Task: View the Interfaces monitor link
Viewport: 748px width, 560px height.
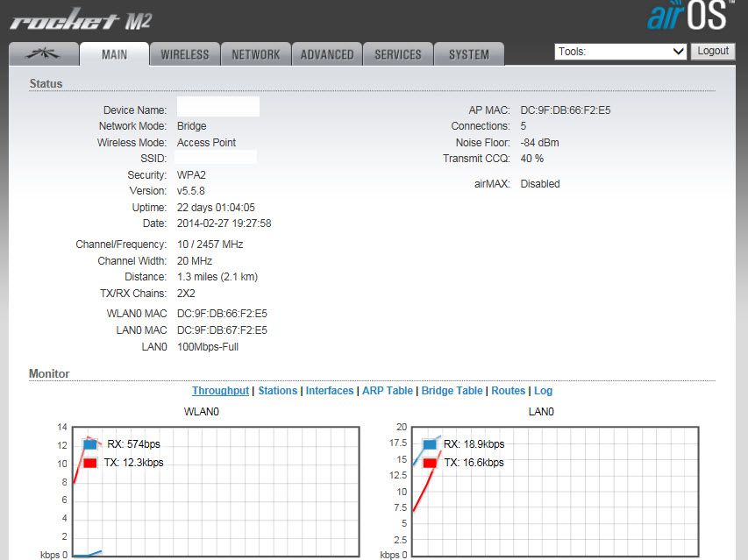Action: [x=330, y=391]
